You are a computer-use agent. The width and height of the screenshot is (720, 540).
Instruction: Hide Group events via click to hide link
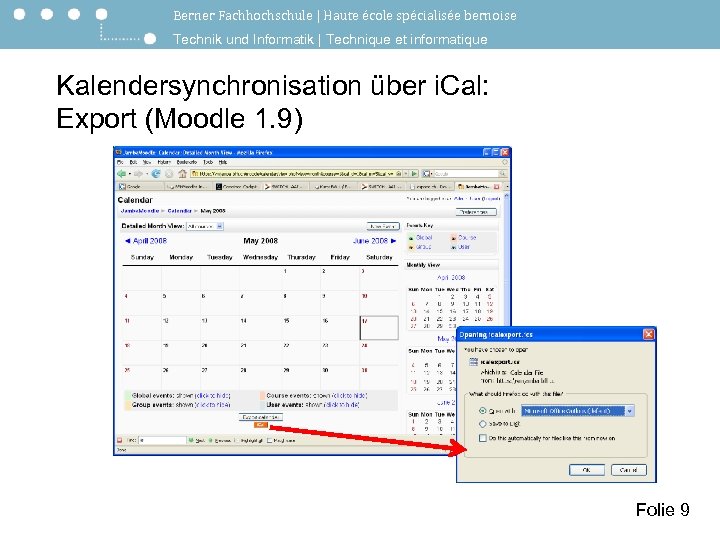(213, 405)
